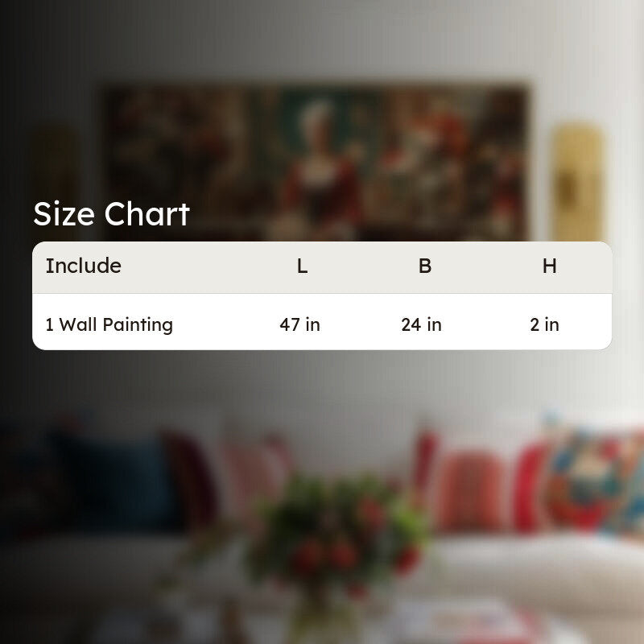Select the 1 Wall Painting row label
This screenshot has width=644, height=644.
tap(109, 324)
